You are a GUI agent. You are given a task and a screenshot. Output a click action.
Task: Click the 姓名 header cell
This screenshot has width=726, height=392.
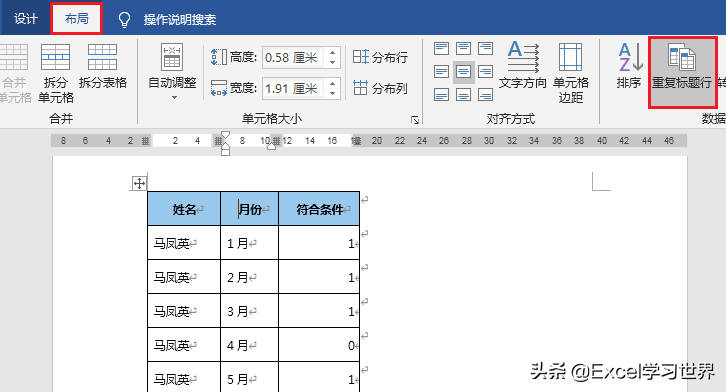pyautogui.click(x=184, y=209)
